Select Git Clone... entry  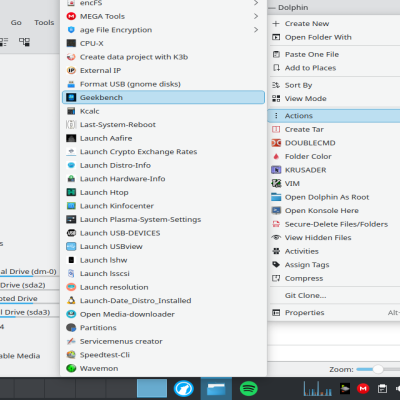334,295
